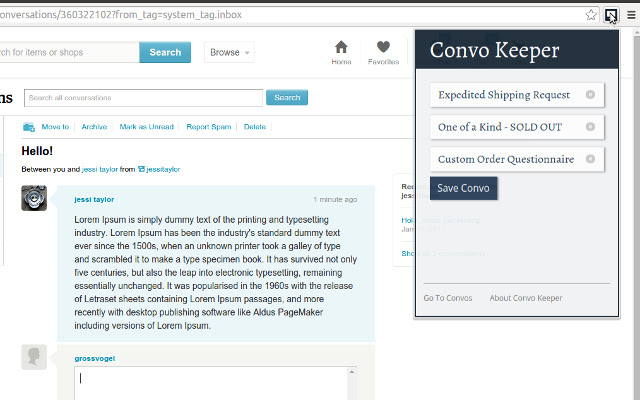The width and height of the screenshot is (640, 400).
Task: Delete the One of a Kind snippet
Action: tap(591, 127)
